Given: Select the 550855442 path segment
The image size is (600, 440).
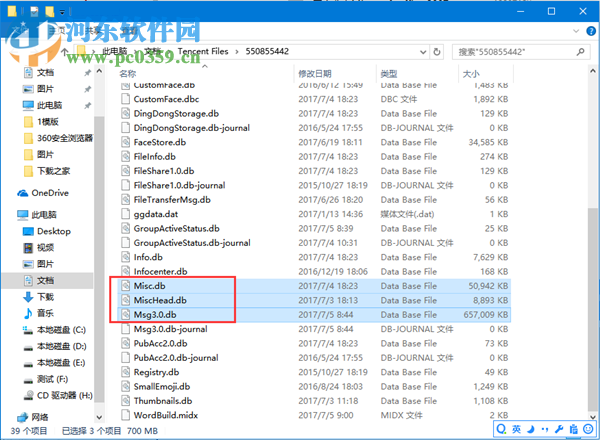Looking at the screenshot, I should coord(267,51).
